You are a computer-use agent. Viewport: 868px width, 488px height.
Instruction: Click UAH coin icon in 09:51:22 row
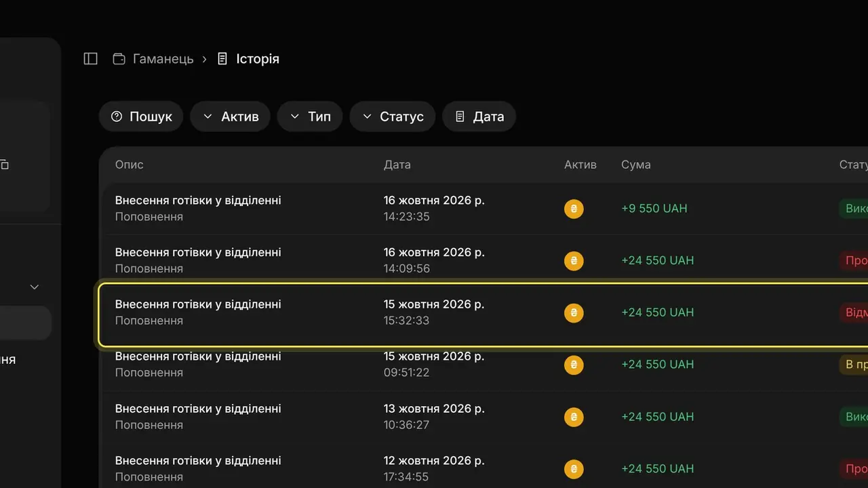click(x=574, y=365)
